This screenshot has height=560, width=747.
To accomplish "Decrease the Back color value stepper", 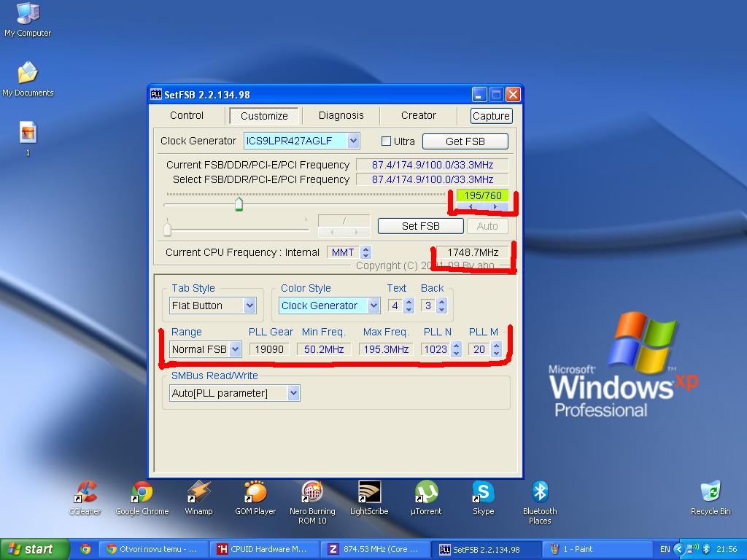I will click(x=441, y=309).
